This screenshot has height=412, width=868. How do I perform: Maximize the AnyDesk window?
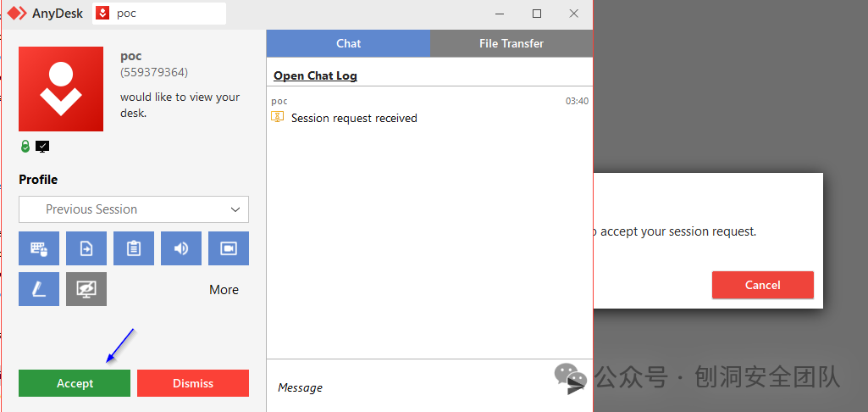[x=536, y=14]
